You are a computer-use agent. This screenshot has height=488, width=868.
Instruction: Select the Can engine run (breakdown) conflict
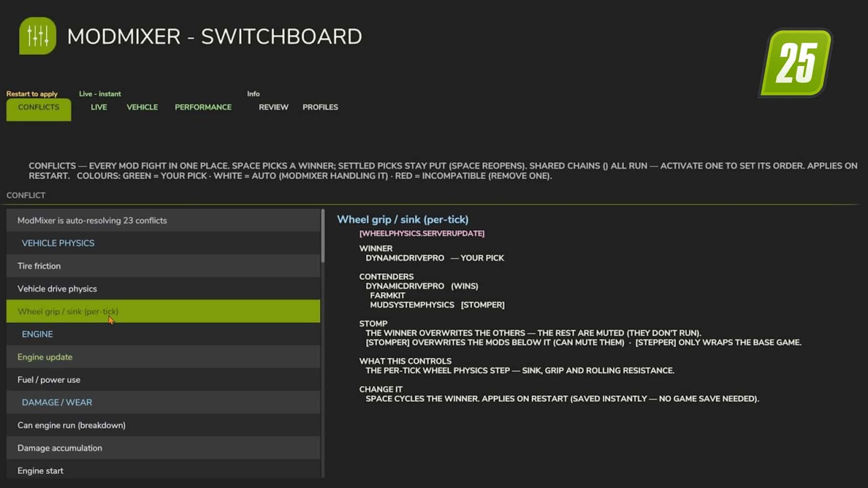pos(163,425)
